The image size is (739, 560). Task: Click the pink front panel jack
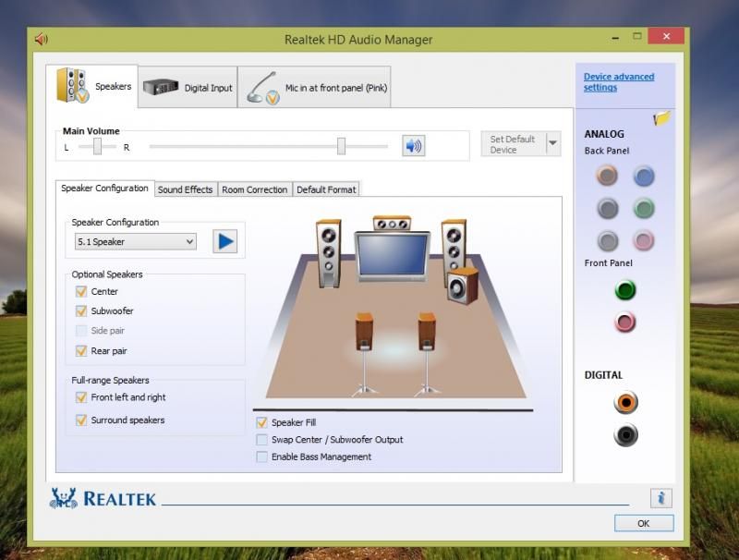point(625,323)
